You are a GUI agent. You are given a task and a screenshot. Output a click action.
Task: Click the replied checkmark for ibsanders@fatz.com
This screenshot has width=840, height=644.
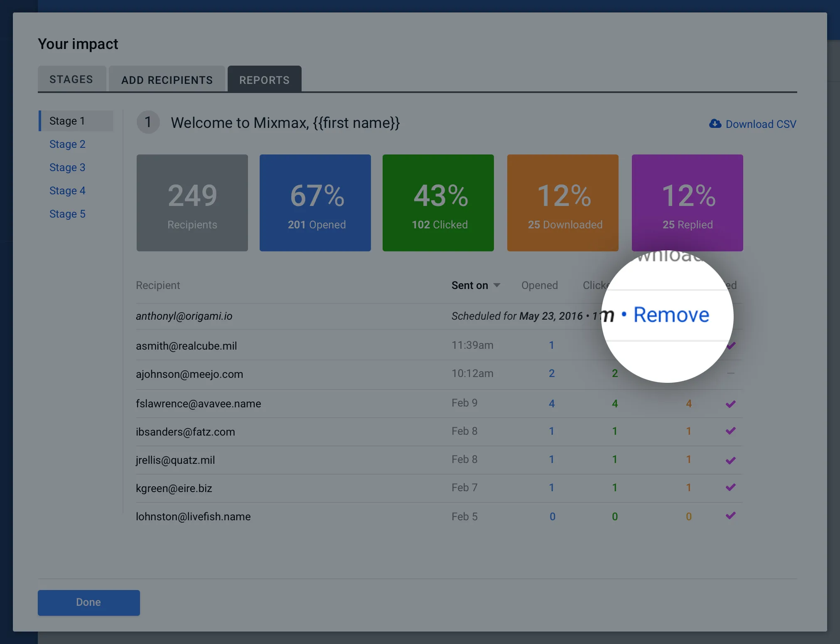pos(731,431)
